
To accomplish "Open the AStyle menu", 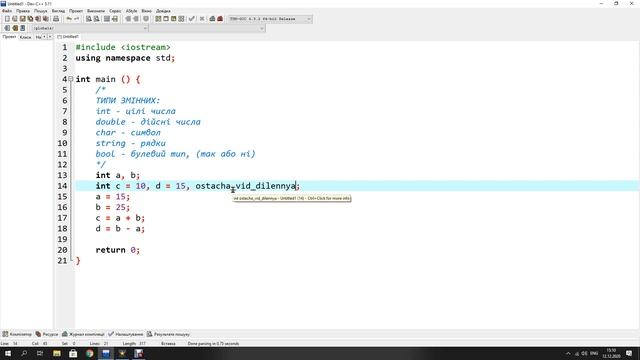I will [x=131, y=11].
